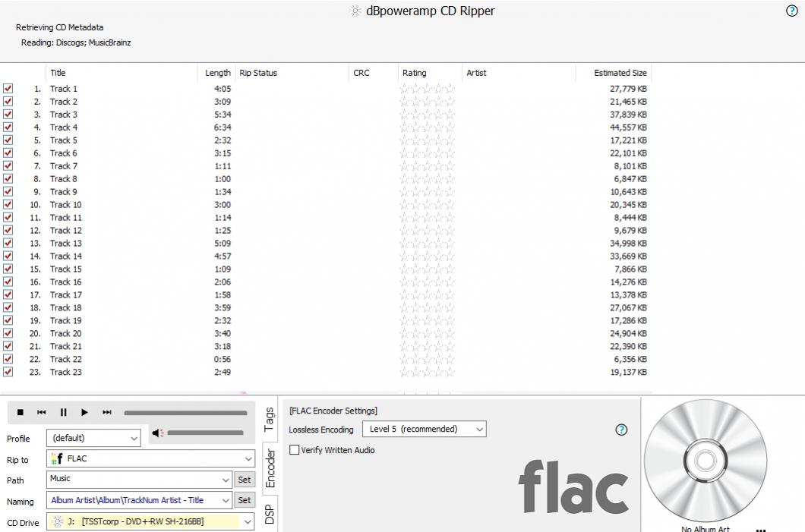This screenshot has height=532, width=805.
Task: Open the Profile dropdown
Action: [93, 438]
